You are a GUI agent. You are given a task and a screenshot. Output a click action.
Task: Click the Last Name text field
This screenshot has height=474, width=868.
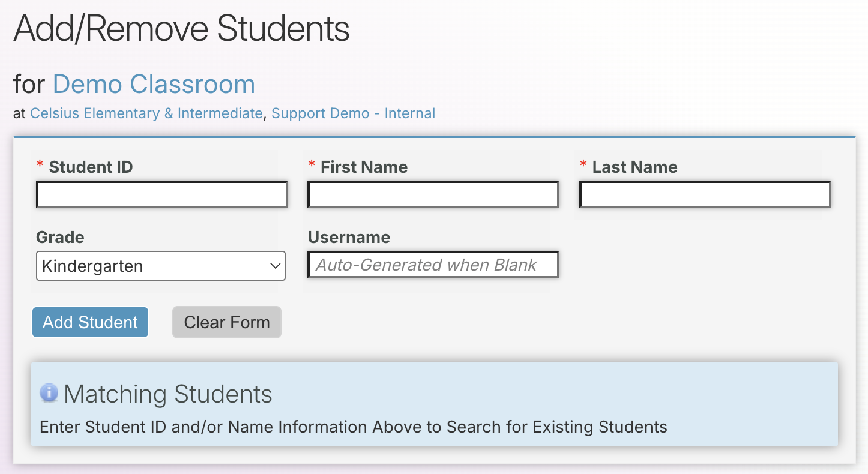pyautogui.click(x=704, y=194)
